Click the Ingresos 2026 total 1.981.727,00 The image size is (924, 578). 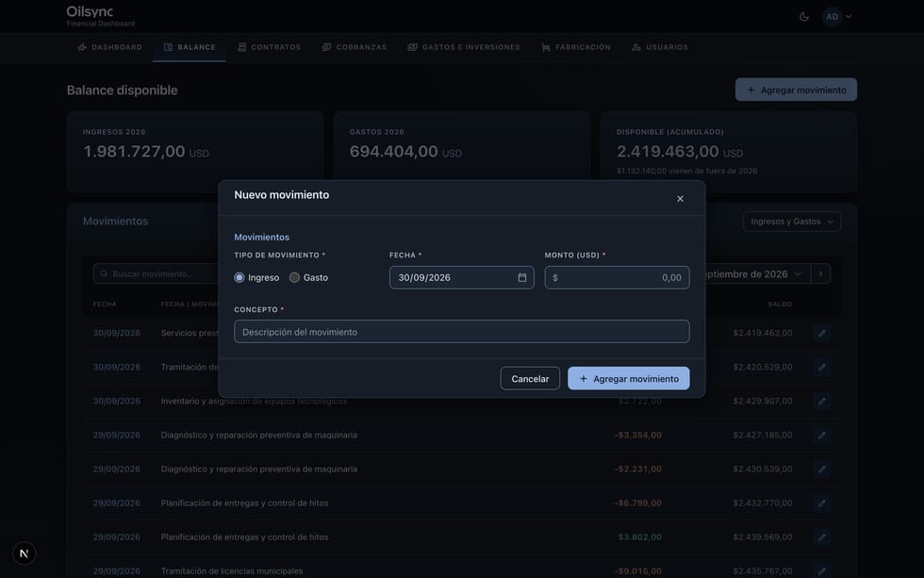(134, 152)
